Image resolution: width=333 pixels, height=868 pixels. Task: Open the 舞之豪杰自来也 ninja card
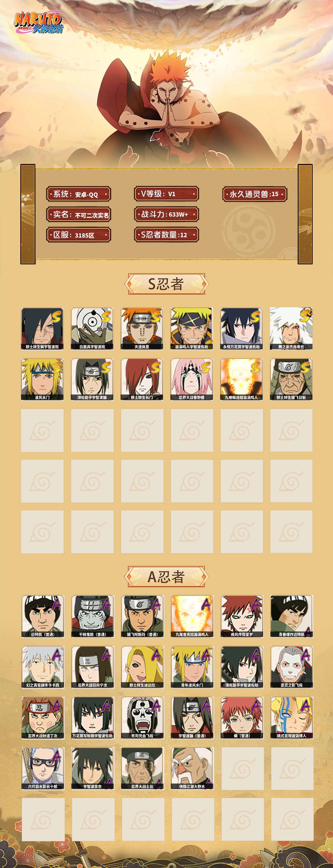click(x=291, y=329)
